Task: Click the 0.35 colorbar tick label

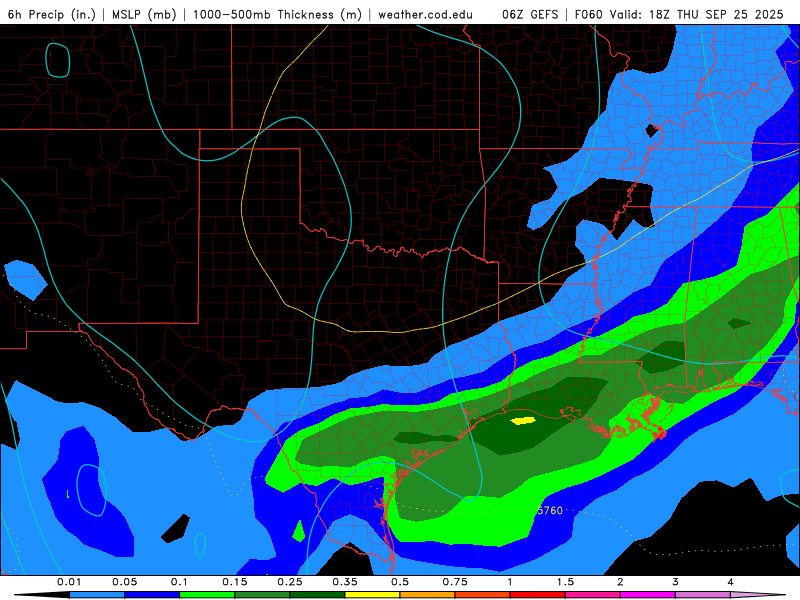Action: [x=345, y=582]
